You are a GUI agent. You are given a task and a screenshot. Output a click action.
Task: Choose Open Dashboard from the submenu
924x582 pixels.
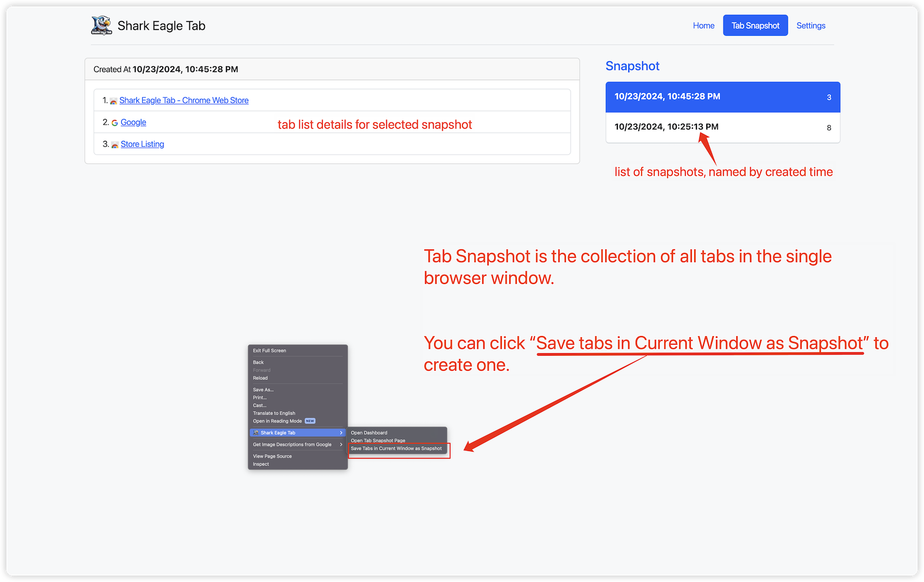click(369, 432)
